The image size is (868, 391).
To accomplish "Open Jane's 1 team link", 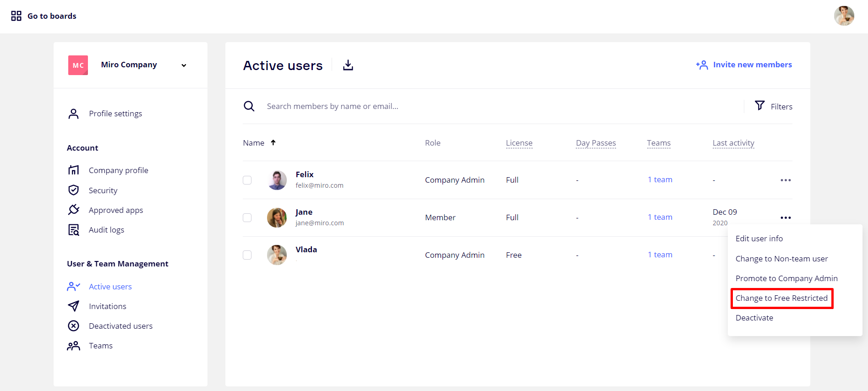I will [x=660, y=217].
